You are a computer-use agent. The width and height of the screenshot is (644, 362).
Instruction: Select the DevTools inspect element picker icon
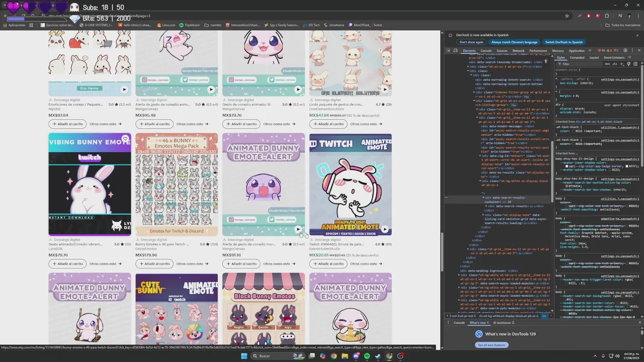[448, 51]
